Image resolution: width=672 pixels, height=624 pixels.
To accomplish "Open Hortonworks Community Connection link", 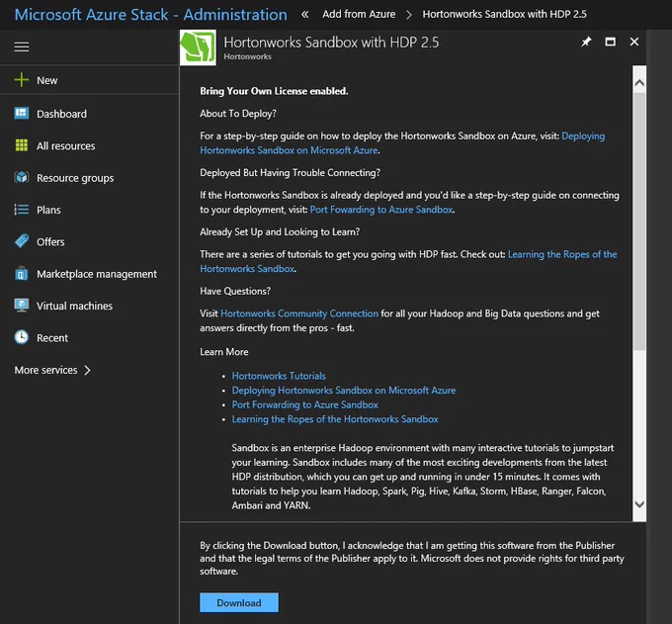I will (x=299, y=313).
